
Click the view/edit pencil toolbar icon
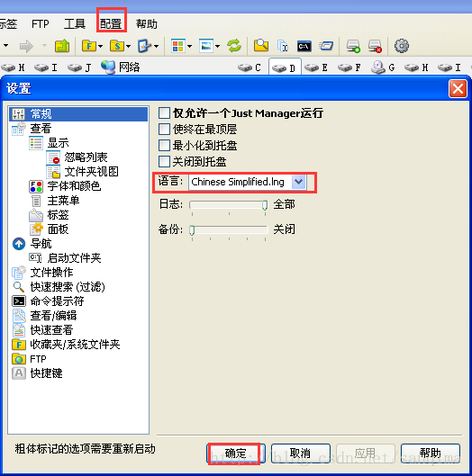tap(145, 46)
